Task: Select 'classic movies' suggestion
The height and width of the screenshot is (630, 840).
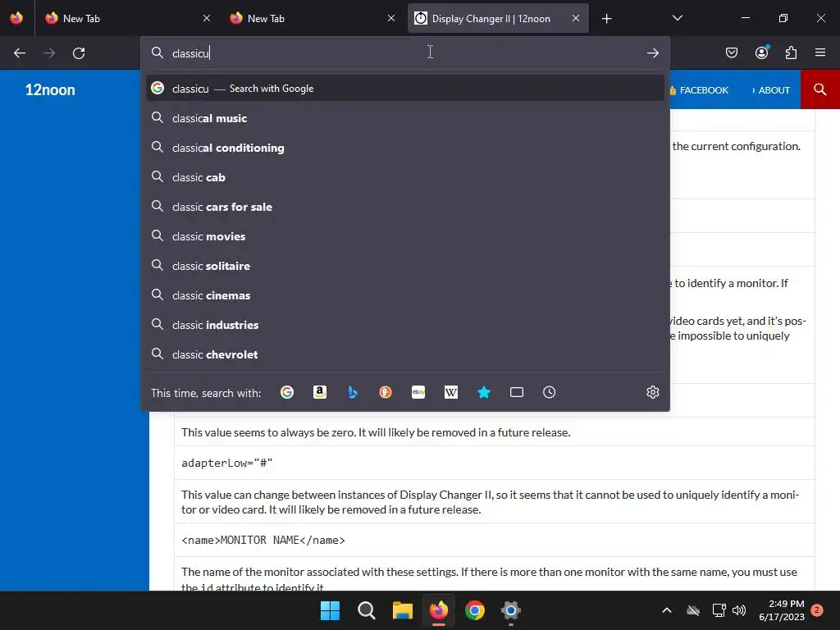Action: click(x=405, y=235)
